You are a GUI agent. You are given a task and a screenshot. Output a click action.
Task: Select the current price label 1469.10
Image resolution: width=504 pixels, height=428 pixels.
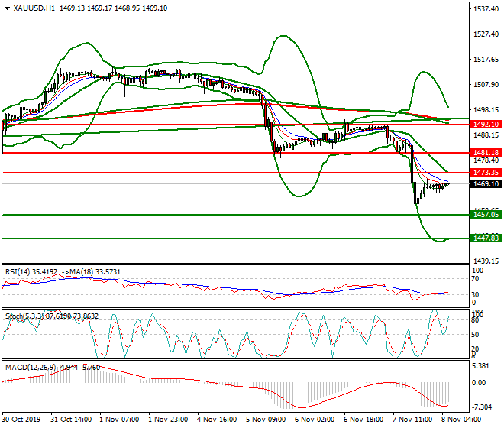click(x=486, y=184)
